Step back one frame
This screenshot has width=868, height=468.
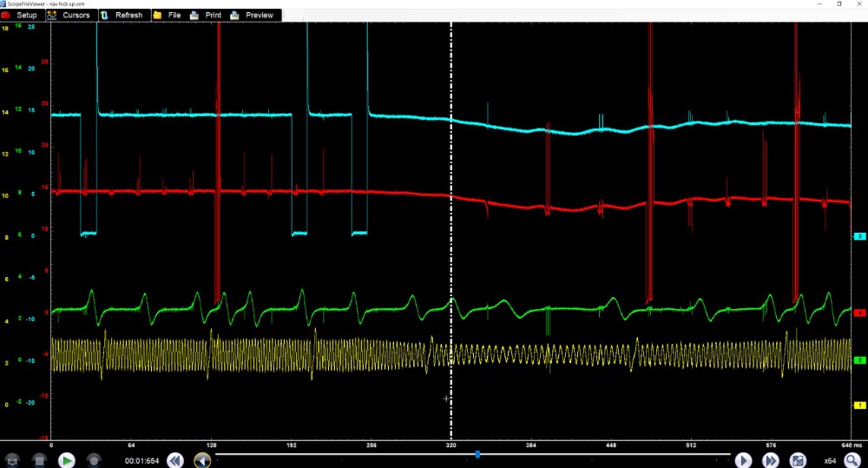pos(201,460)
